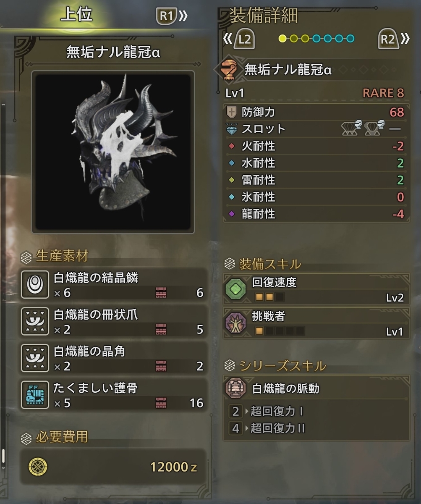Click the 白熾龍の結晶鱗 material icon

pos(32,284)
